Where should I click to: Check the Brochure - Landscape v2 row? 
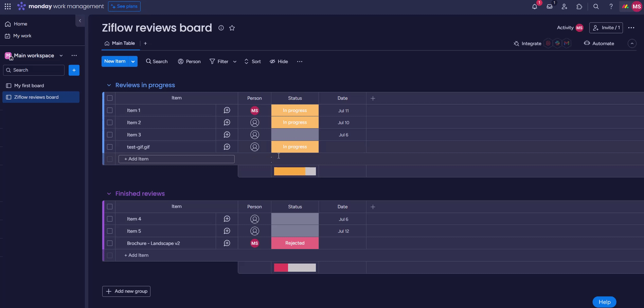tap(110, 243)
